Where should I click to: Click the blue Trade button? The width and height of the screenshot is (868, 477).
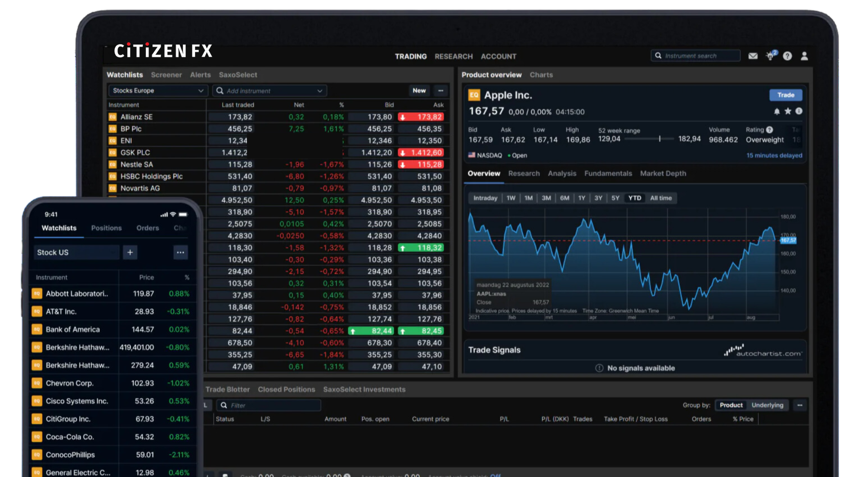pyautogui.click(x=786, y=95)
